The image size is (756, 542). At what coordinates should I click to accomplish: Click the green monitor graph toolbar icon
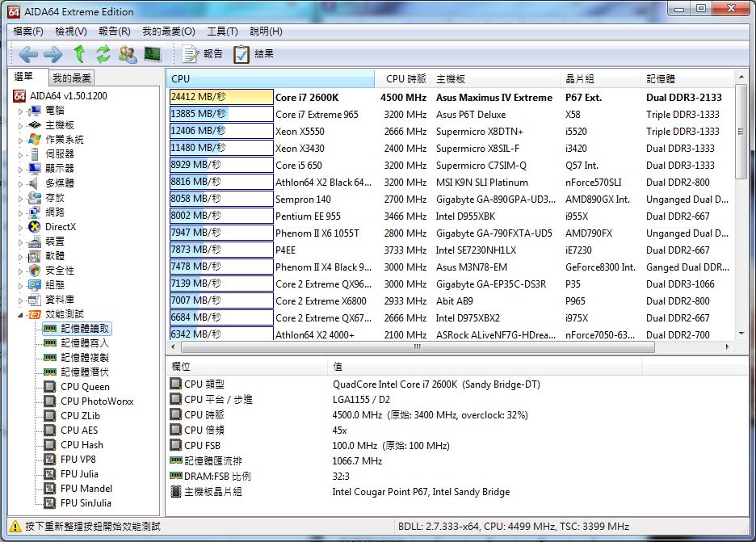coord(153,54)
